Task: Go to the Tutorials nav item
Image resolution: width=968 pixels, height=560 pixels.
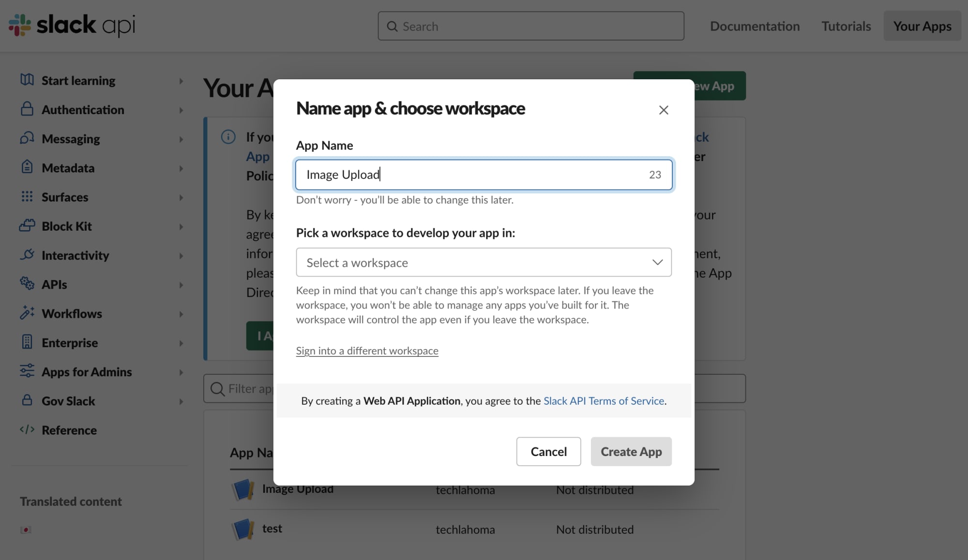Action: pos(846,26)
